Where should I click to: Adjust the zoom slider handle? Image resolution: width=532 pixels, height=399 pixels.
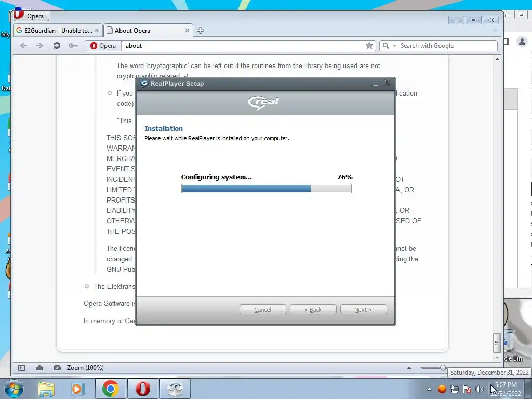pos(443,368)
